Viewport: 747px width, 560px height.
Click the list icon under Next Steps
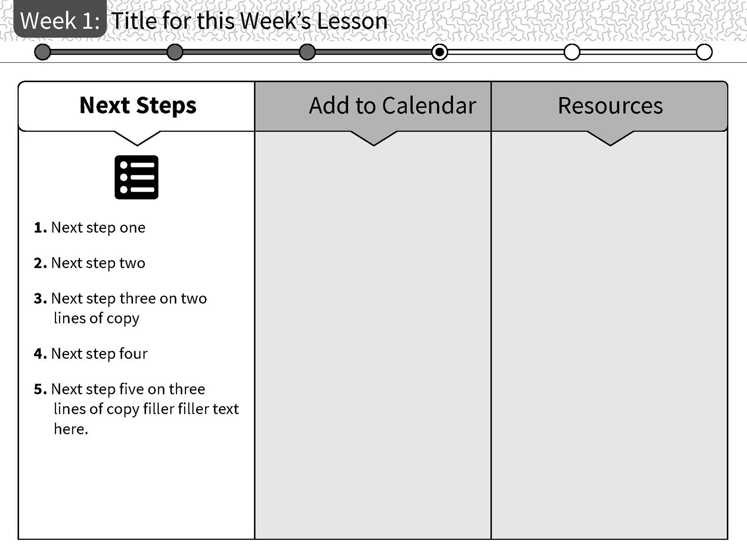point(137,177)
